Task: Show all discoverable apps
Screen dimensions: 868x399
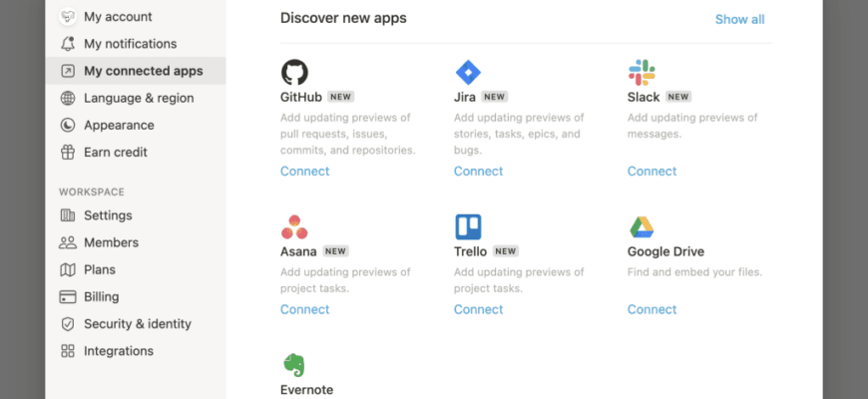Action: click(x=739, y=19)
